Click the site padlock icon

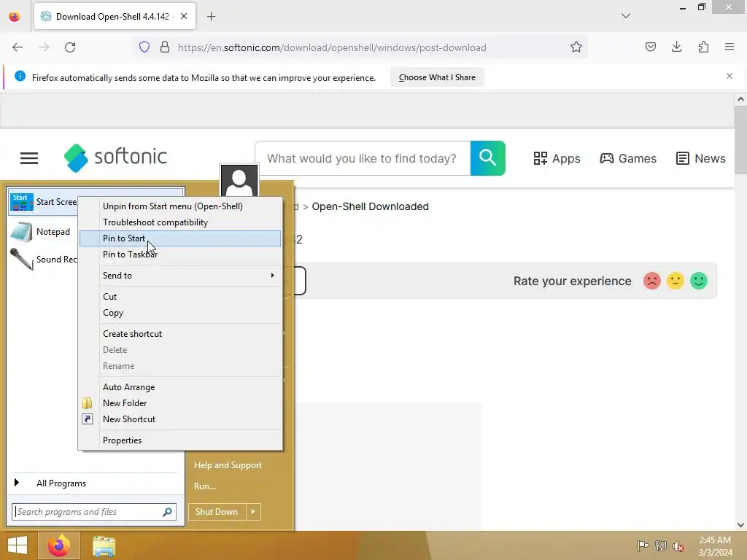click(x=165, y=47)
